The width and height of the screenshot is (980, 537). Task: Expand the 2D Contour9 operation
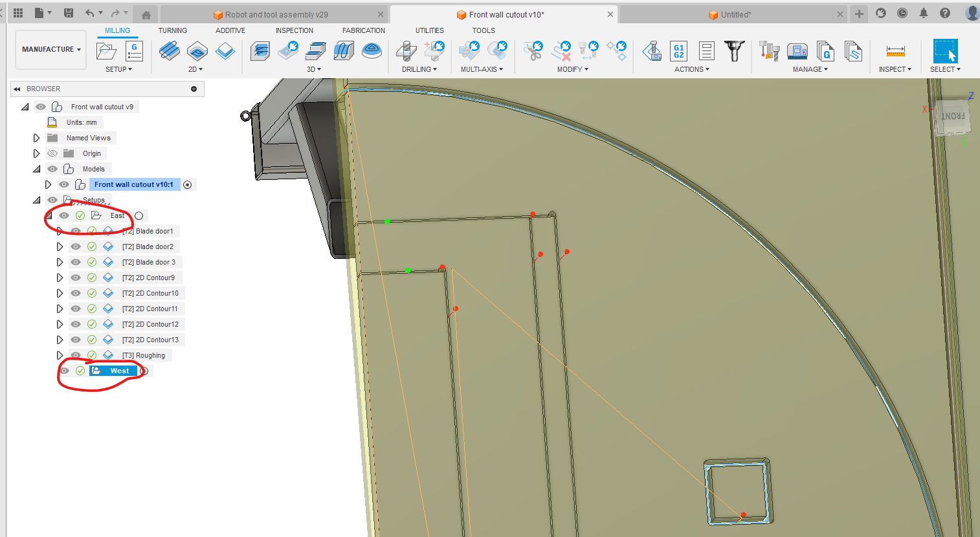[60, 278]
